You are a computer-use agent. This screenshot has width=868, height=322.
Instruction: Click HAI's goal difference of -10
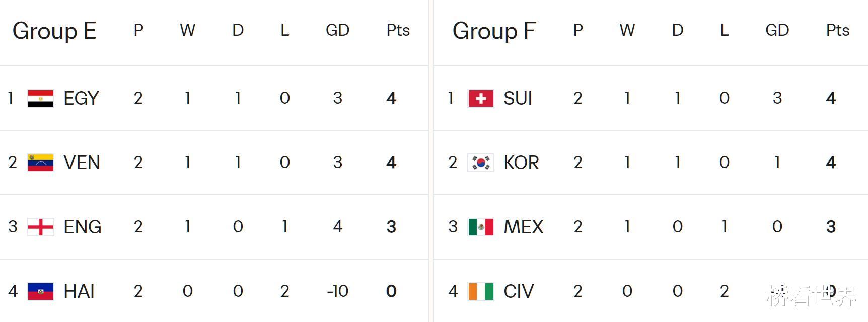click(x=337, y=291)
